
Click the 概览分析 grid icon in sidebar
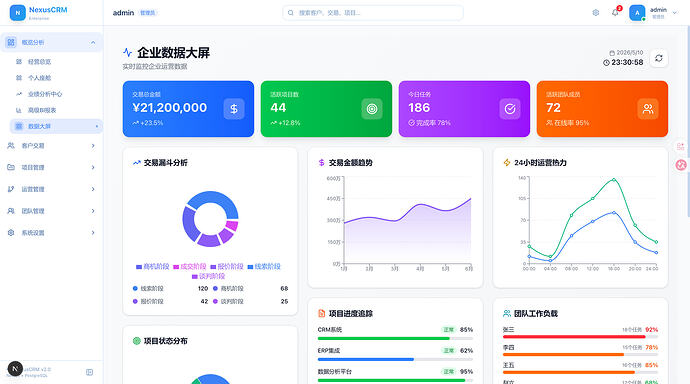[x=11, y=42]
